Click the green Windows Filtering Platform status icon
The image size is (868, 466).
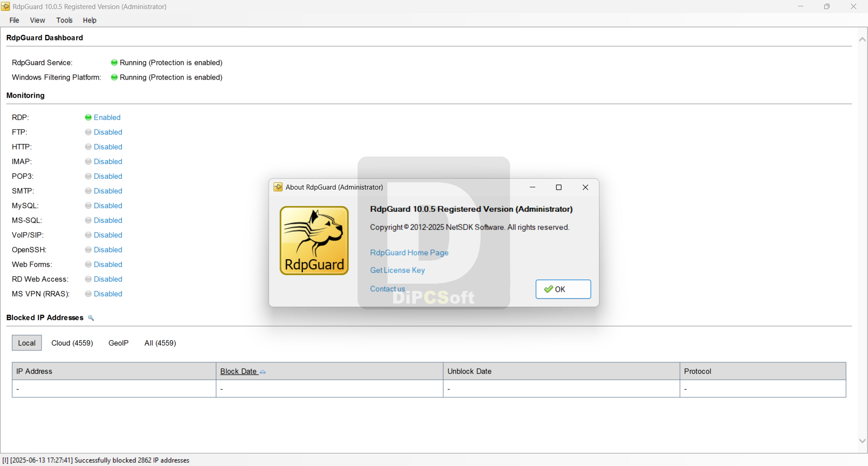114,77
